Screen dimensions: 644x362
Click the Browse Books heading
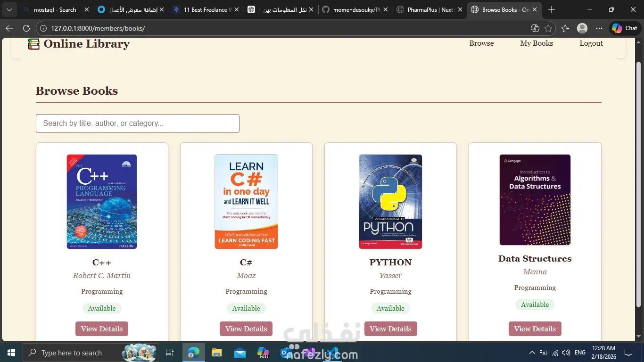click(x=77, y=90)
